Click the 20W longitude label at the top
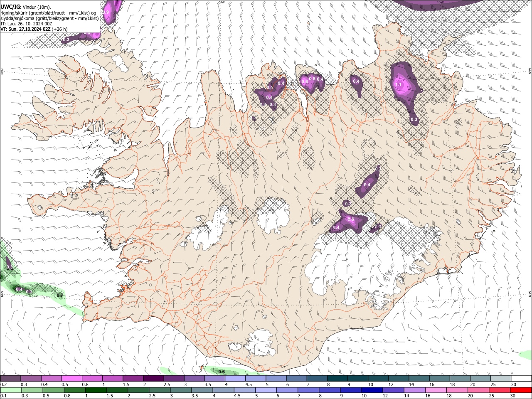The image size is (532, 399). click(x=221, y=2)
